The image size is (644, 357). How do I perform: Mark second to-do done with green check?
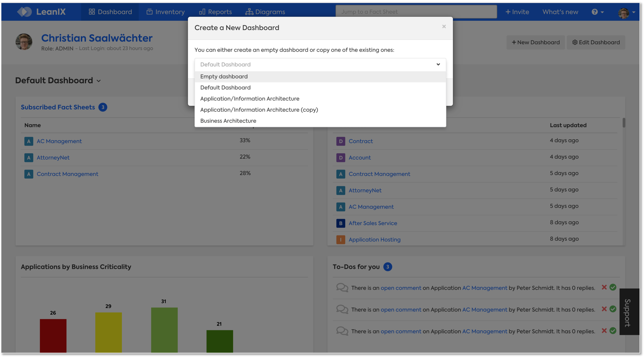point(613,309)
